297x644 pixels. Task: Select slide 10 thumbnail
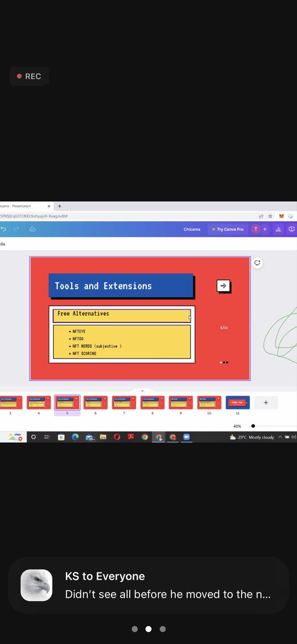(x=209, y=402)
